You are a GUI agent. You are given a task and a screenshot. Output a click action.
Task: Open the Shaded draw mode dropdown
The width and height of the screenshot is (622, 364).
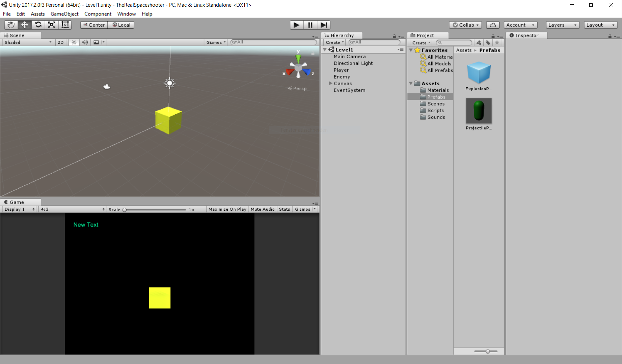tap(28, 42)
